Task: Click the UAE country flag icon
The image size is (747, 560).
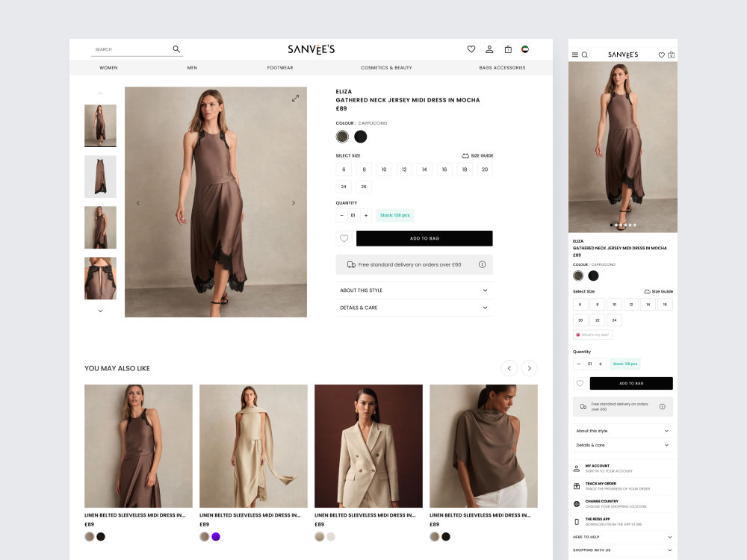Action: pos(525,49)
